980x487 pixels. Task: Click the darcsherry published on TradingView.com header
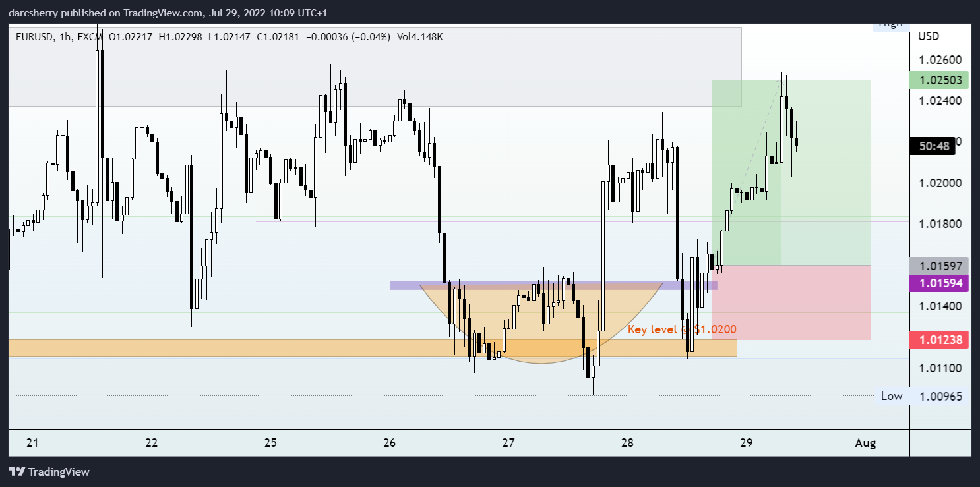coord(168,13)
